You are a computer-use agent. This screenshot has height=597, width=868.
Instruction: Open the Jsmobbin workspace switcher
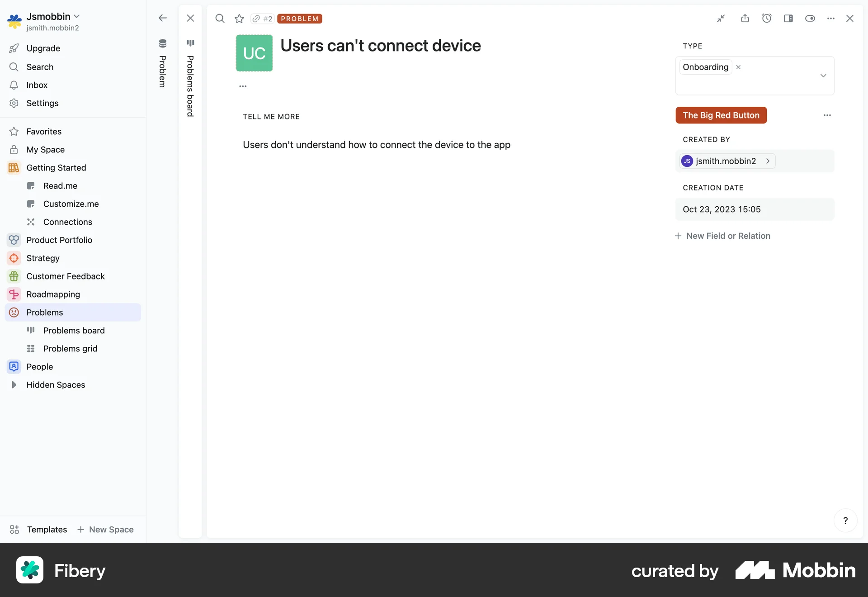(x=47, y=16)
